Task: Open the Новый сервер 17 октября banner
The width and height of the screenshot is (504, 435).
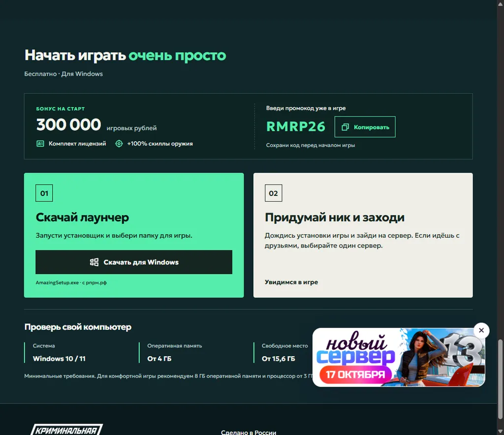Action: (399, 357)
